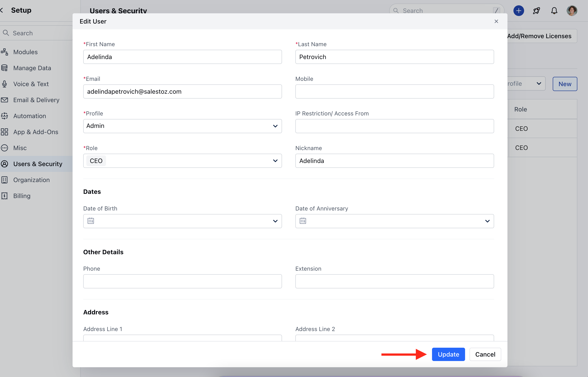Click the New button
The width and height of the screenshot is (588, 377).
click(x=565, y=84)
